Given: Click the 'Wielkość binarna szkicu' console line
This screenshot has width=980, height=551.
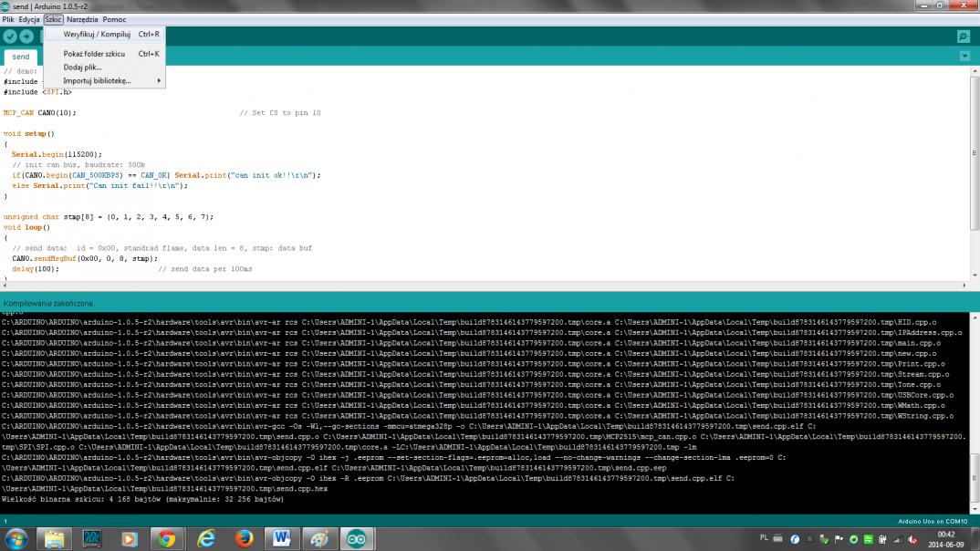Looking at the screenshot, I should tap(142, 499).
